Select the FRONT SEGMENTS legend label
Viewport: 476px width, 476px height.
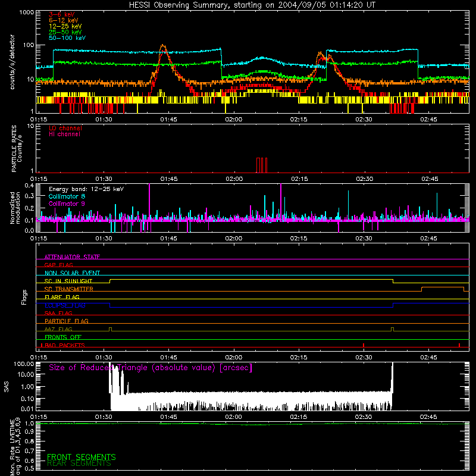tap(82, 457)
